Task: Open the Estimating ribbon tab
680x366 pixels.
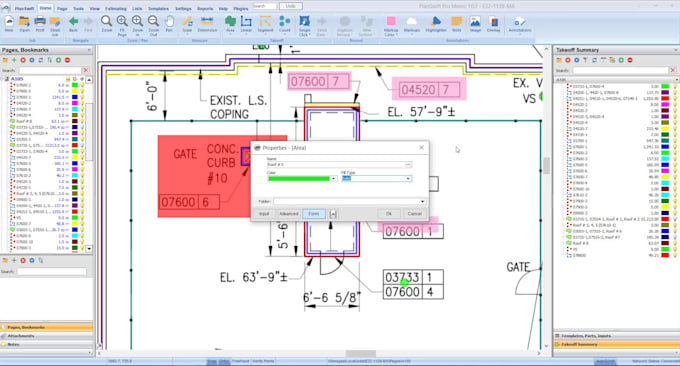Action: (116, 8)
